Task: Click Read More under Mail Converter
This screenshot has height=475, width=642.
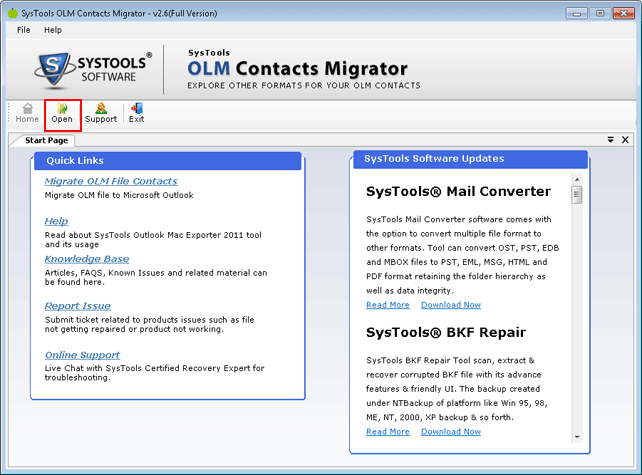Action: pos(388,305)
